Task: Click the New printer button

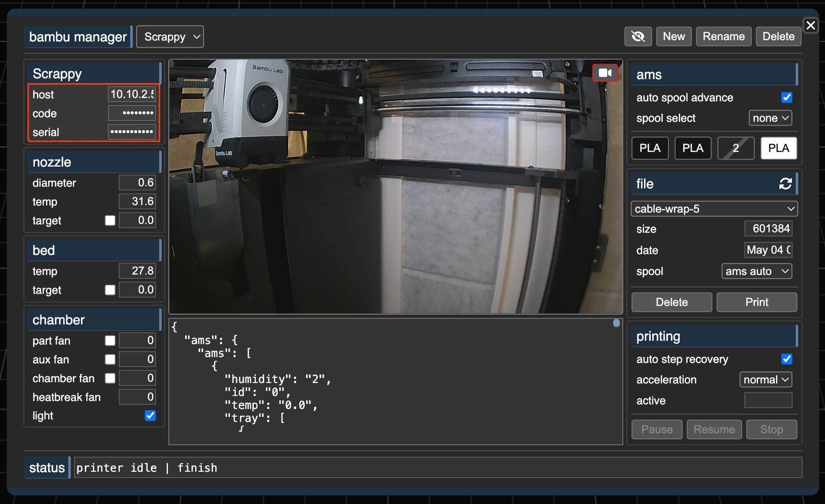Action: 674,37
